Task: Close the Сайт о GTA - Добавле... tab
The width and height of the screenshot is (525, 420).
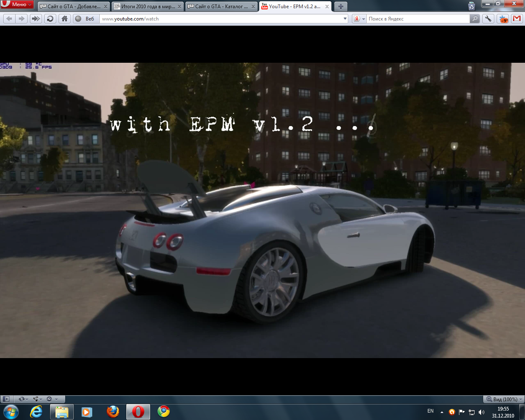Action: 105,7
